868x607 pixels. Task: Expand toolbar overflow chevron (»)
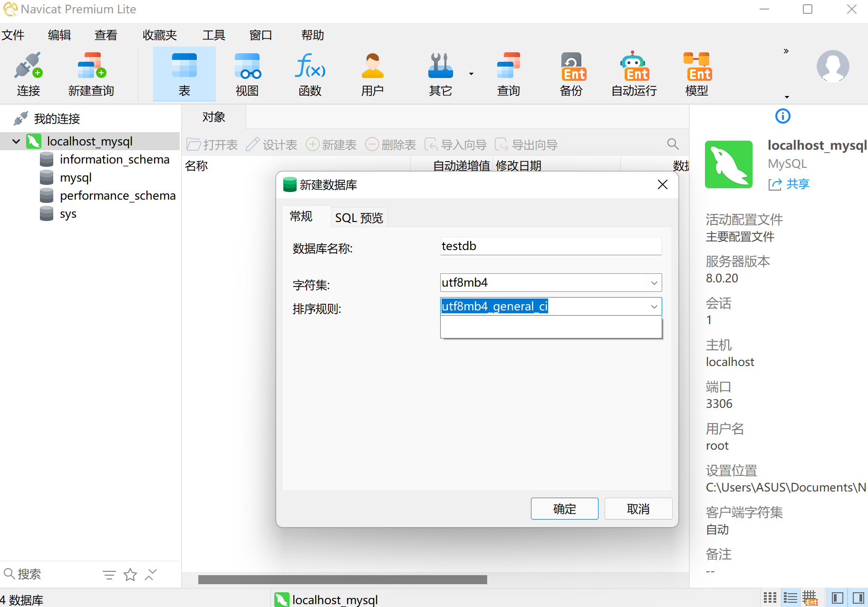786,51
